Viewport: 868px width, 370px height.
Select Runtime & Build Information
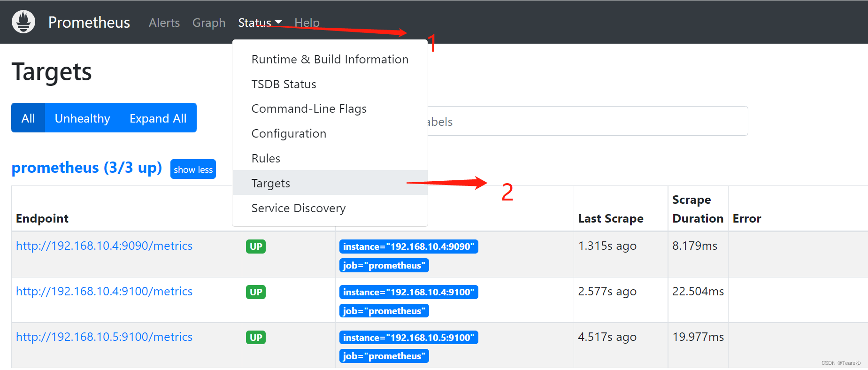(330, 59)
